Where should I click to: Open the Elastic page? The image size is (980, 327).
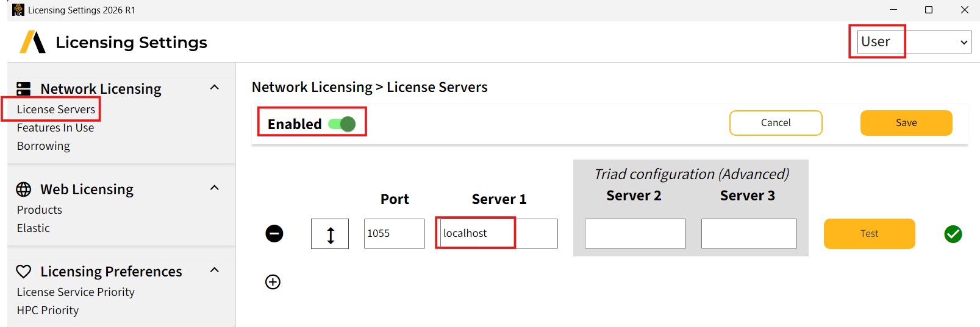click(34, 228)
